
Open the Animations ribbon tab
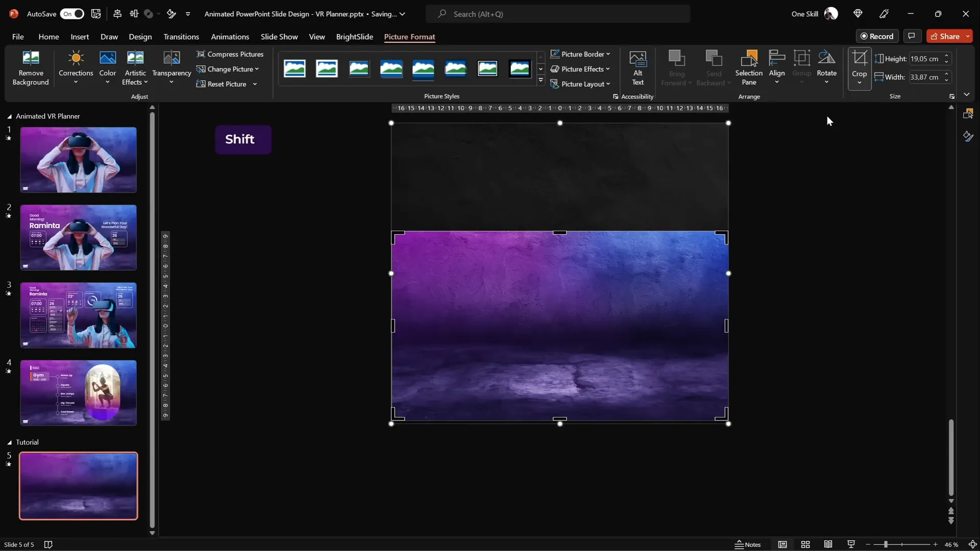point(230,37)
